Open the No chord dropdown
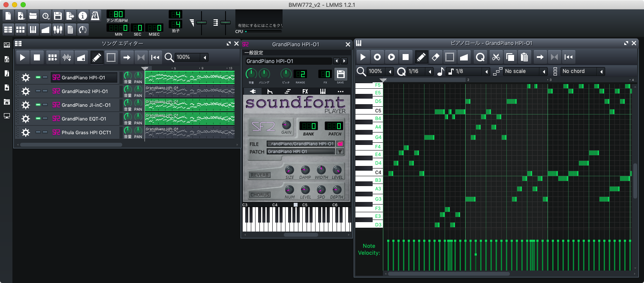Image resolution: width=644 pixels, height=283 pixels. coord(583,71)
